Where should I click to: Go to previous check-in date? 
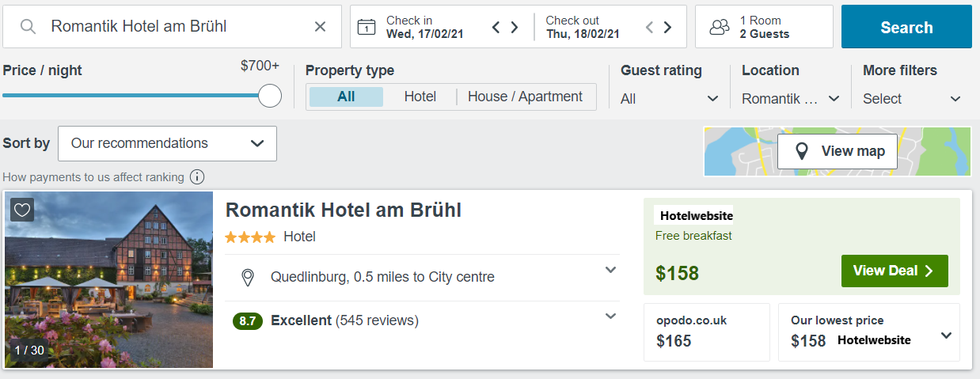(496, 27)
